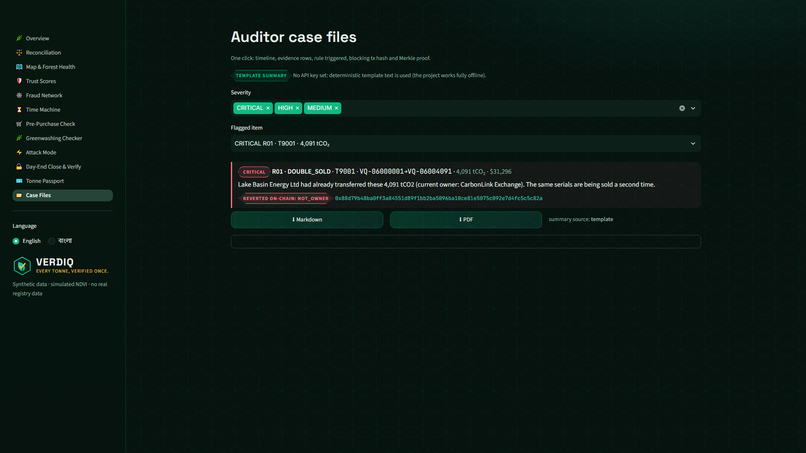Remove the HIGH severity tag

click(297, 108)
